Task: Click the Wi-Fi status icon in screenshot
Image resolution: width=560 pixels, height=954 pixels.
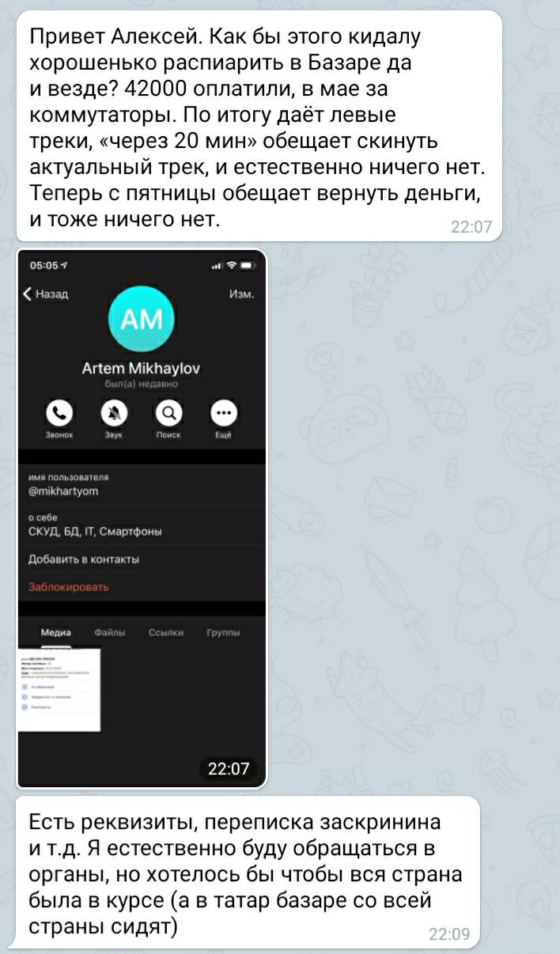Action: [x=232, y=265]
